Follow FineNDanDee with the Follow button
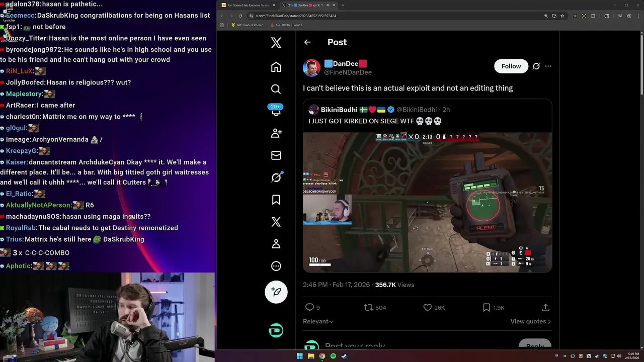 511,66
